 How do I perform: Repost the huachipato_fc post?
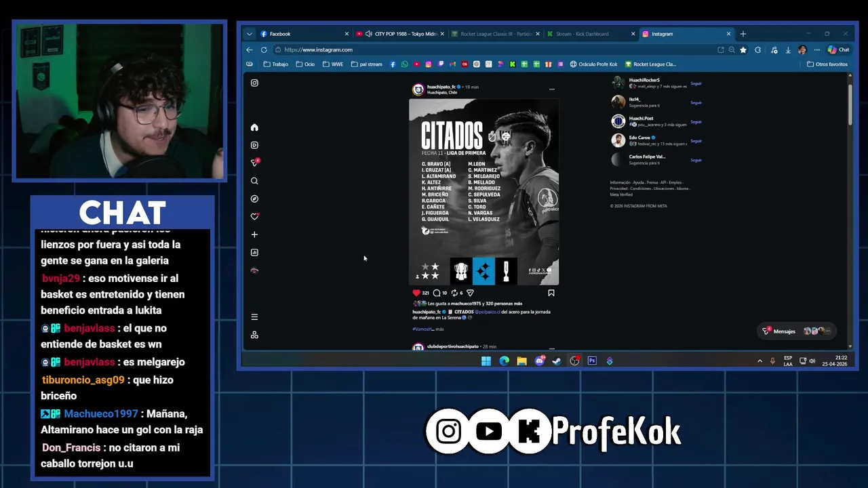[454, 293]
